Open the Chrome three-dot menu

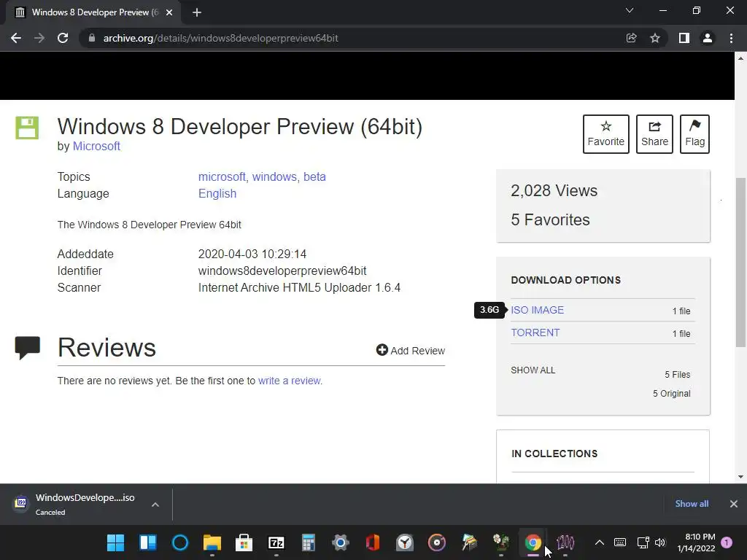click(x=731, y=38)
